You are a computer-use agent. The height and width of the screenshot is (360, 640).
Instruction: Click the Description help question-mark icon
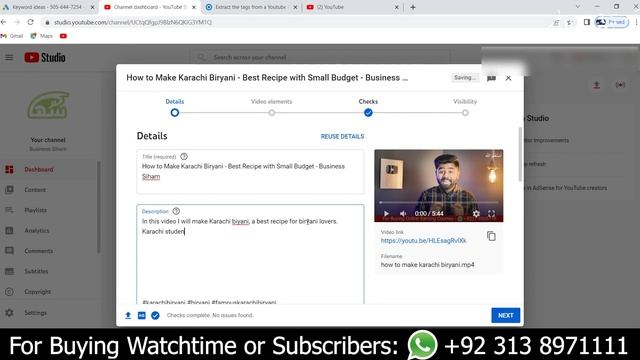pyautogui.click(x=176, y=211)
